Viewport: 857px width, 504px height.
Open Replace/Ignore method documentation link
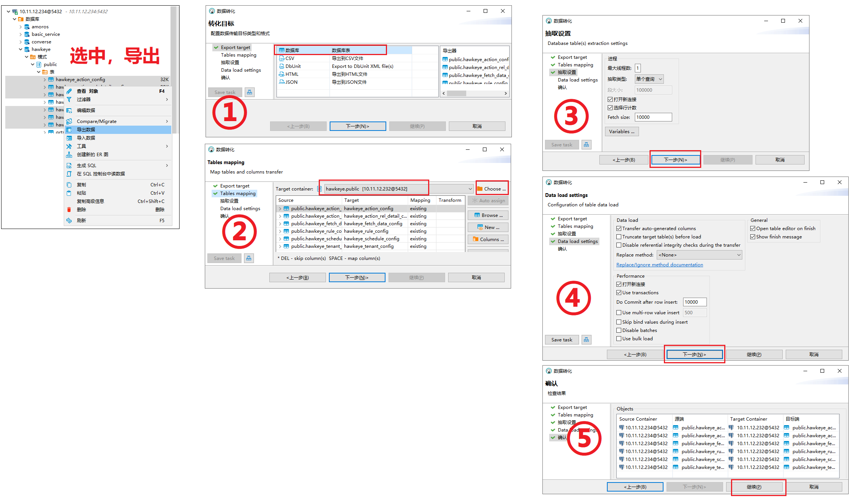coord(659,265)
